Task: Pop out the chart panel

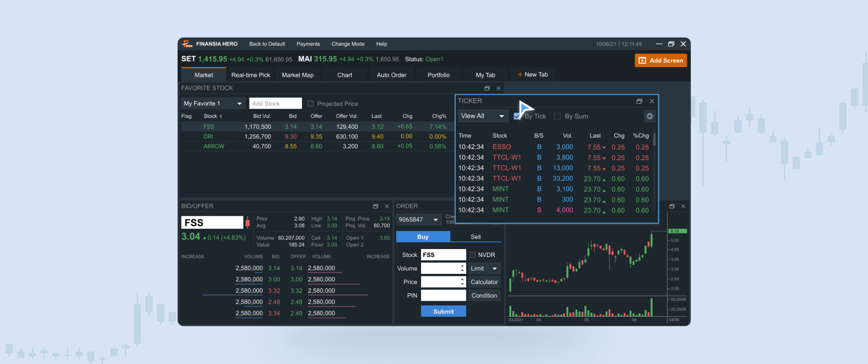Action: coord(672,206)
